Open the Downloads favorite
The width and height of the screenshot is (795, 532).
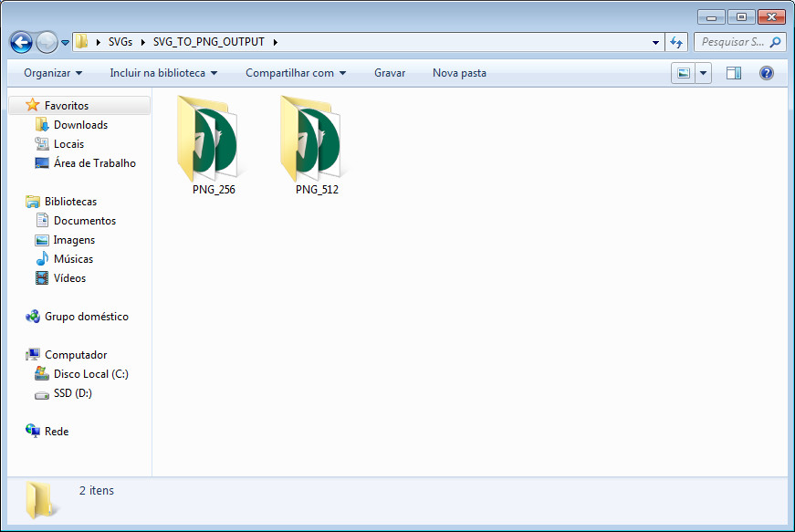click(x=81, y=124)
